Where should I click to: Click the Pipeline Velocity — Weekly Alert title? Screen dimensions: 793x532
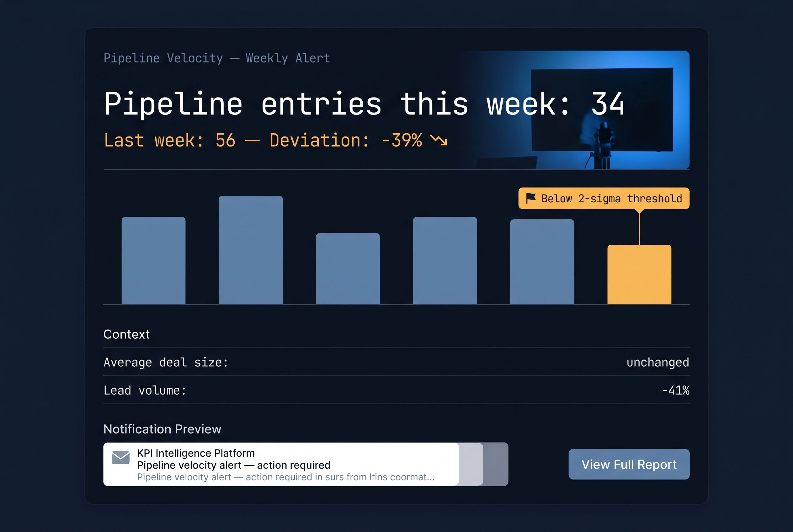pyautogui.click(x=216, y=58)
